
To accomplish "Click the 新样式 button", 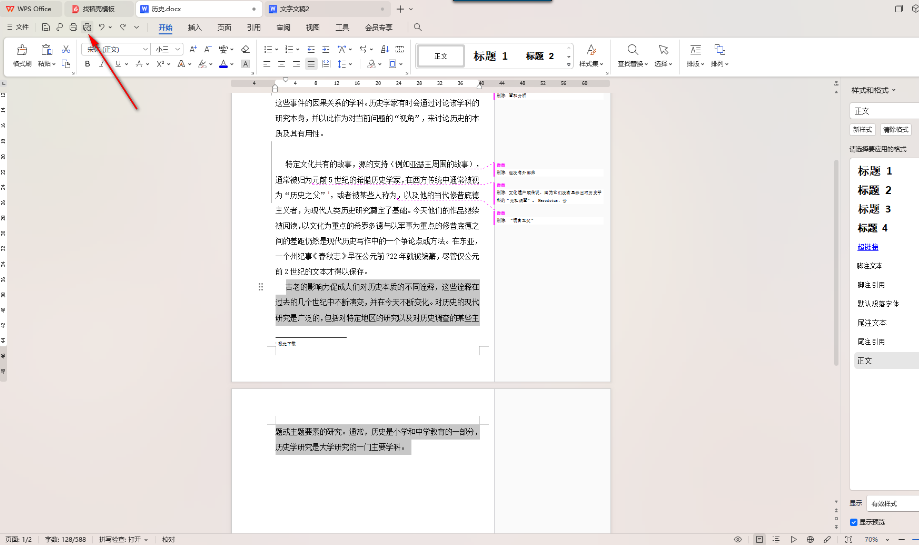I will [862, 129].
